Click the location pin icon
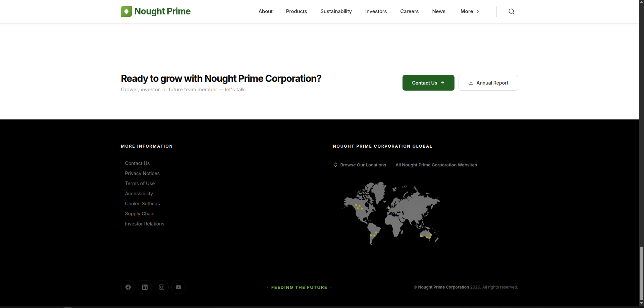The width and height of the screenshot is (644, 308). point(335,165)
